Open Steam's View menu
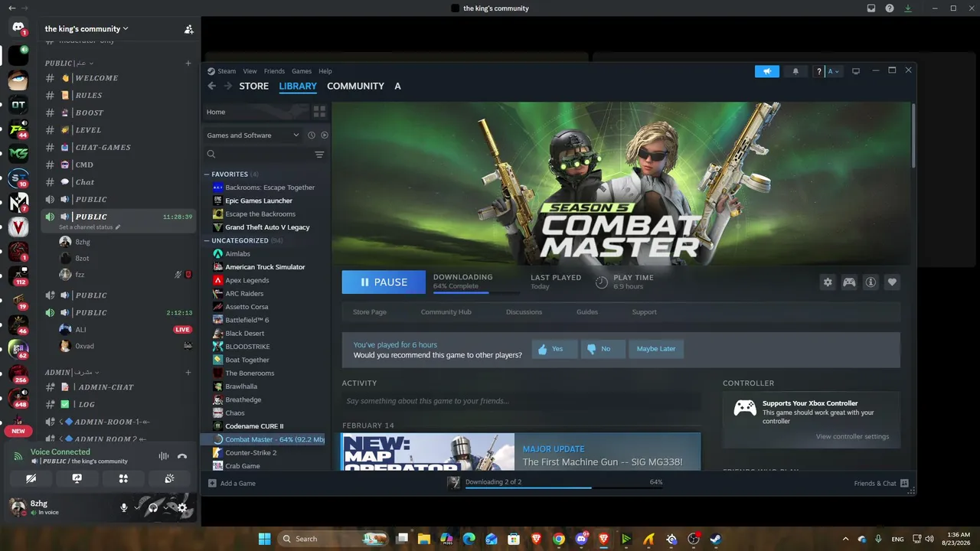This screenshot has height=551, width=980. (x=250, y=71)
